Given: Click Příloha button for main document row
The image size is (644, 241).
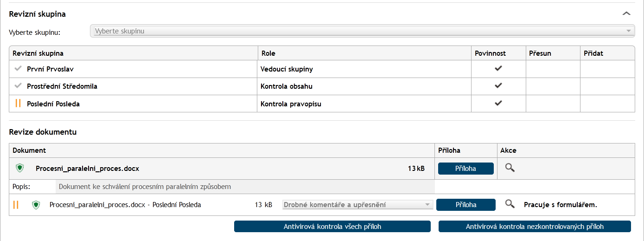Looking at the screenshot, I should [466, 169].
